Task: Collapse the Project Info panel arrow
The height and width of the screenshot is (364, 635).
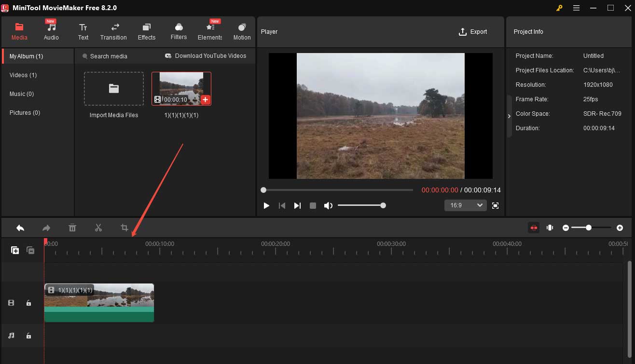Action: [x=509, y=116]
